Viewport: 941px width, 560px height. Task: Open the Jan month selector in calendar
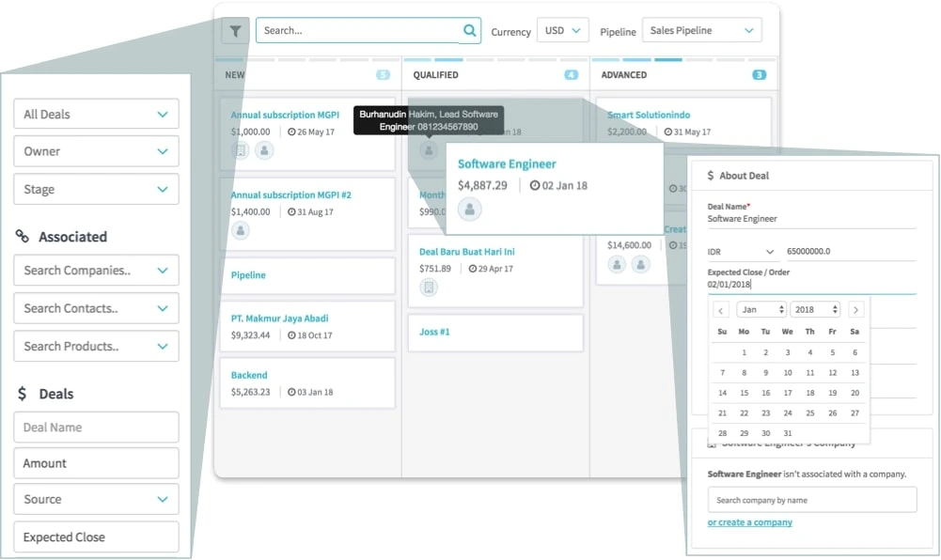tap(761, 309)
